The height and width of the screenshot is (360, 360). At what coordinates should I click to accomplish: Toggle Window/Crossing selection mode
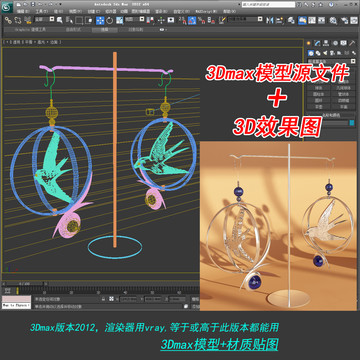89,20
